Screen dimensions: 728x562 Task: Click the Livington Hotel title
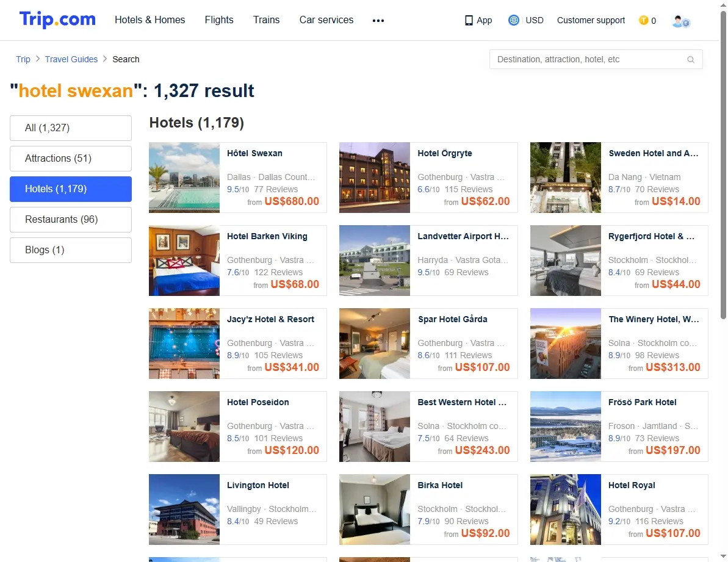click(258, 486)
